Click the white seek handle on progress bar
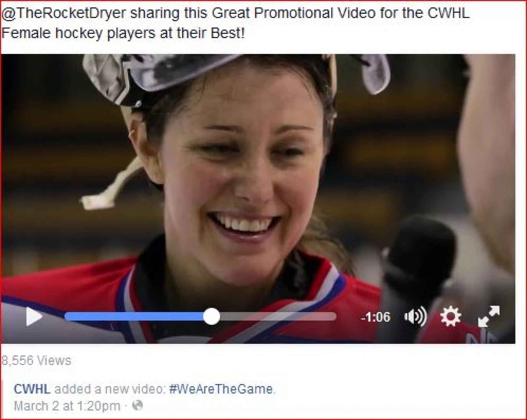527x420 pixels. click(x=211, y=316)
